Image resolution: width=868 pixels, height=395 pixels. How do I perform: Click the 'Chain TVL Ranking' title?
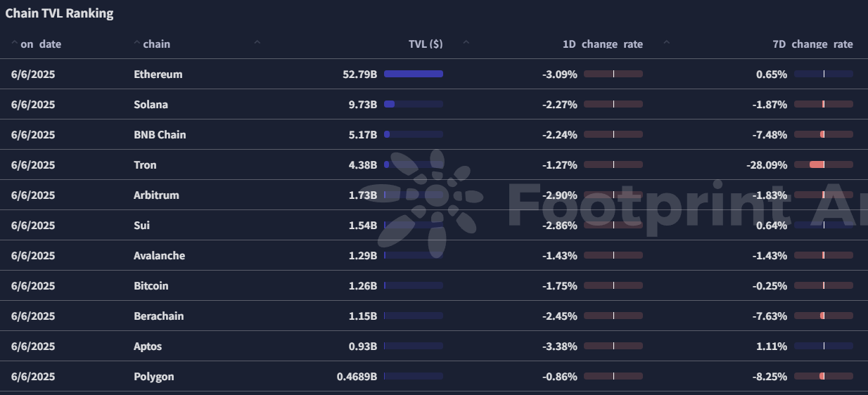(x=59, y=13)
